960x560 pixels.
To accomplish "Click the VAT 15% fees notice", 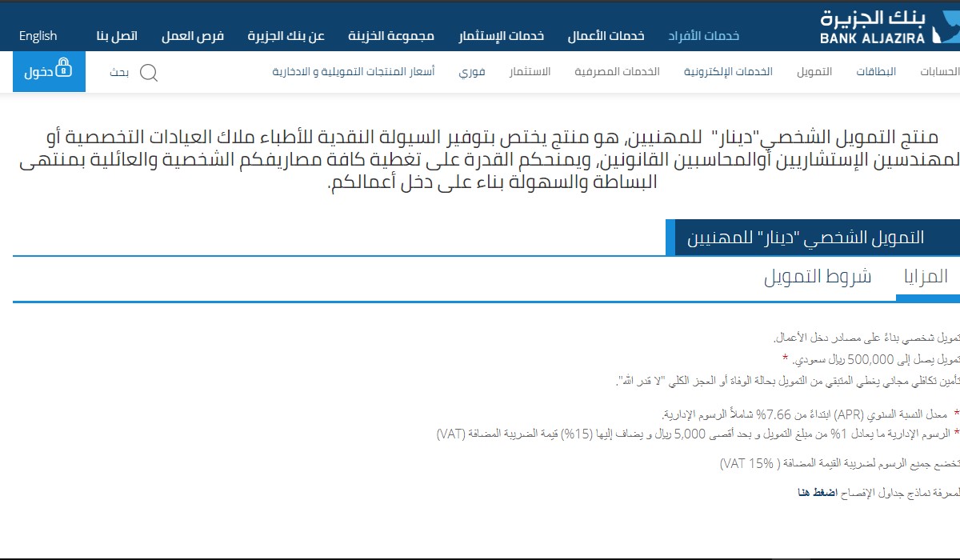I will (838, 464).
